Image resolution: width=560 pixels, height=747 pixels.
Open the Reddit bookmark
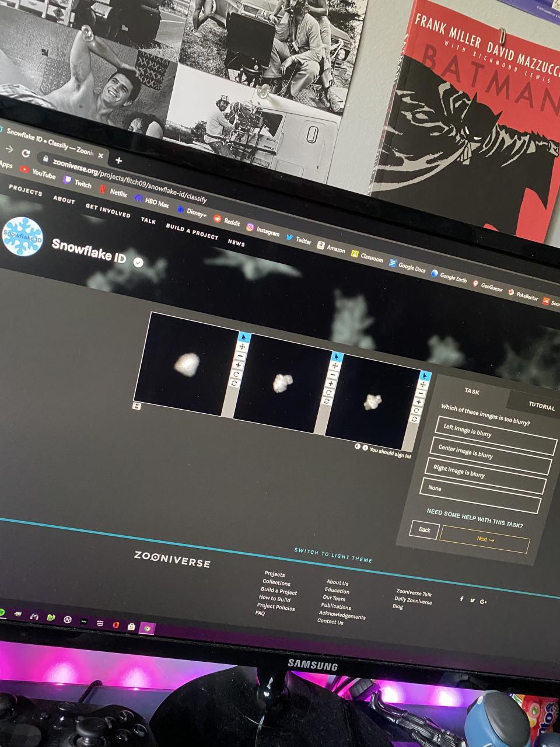coord(227,221)
